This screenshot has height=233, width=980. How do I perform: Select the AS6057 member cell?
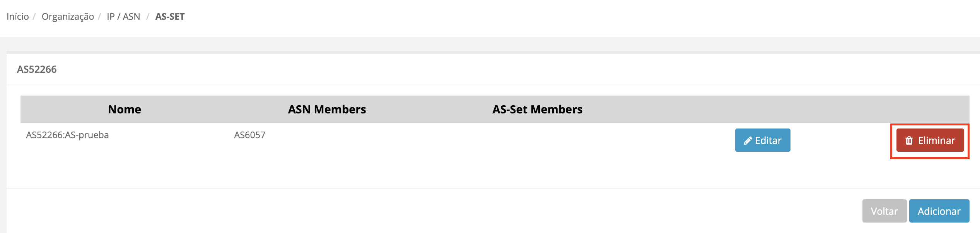click(249, 135)
